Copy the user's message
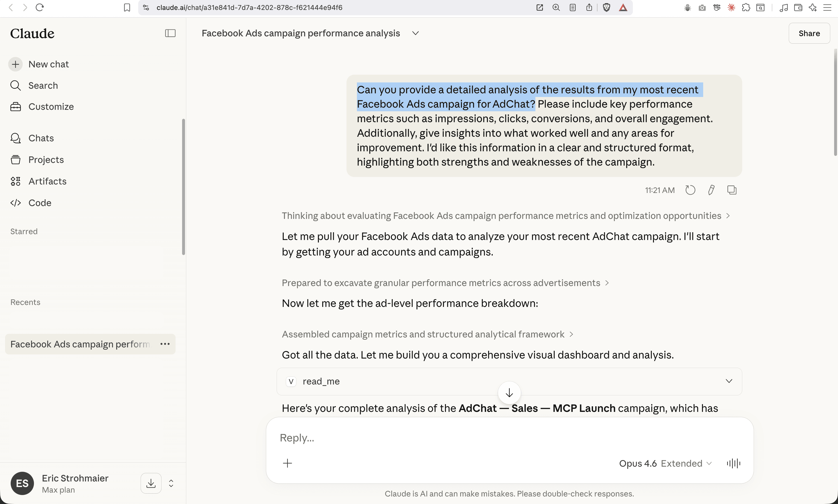 pyautogui.click(x=732, y=190)
